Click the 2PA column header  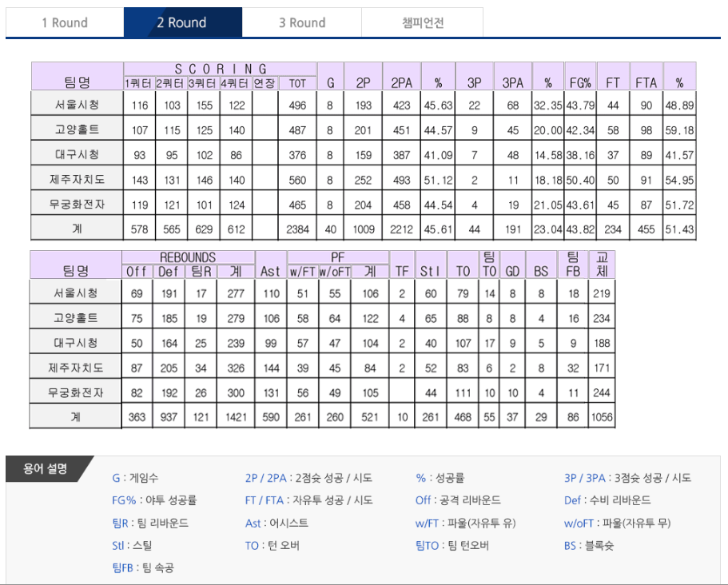coord(402,77)
